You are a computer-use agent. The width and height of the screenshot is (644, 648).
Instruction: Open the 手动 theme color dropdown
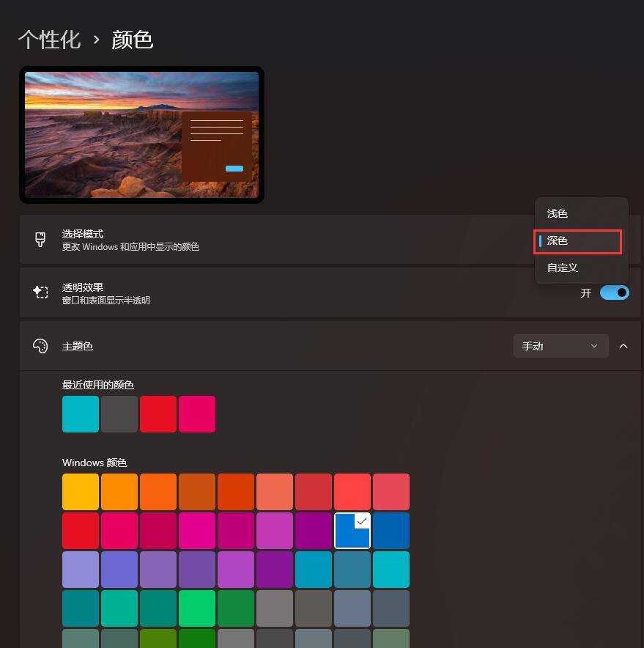[560, 345]
